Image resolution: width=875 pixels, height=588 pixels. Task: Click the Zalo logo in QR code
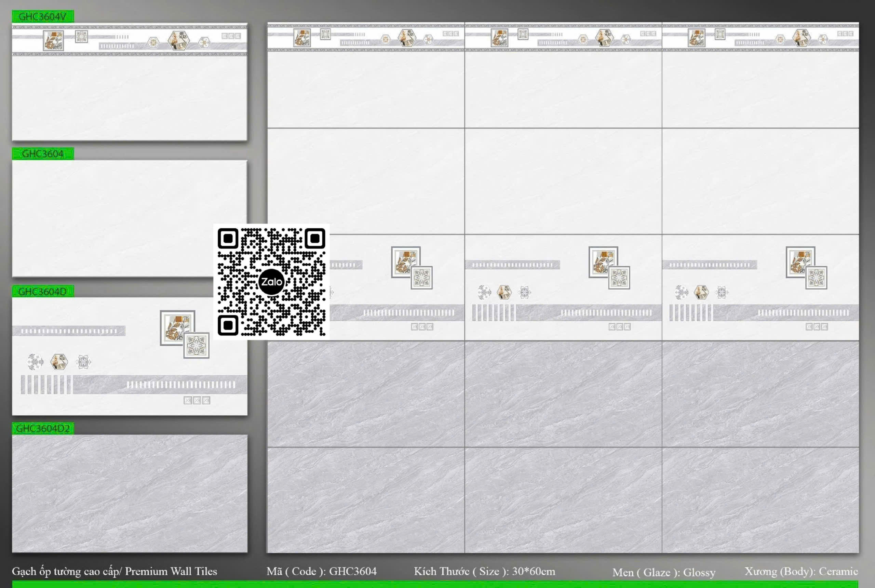[271, 282]
